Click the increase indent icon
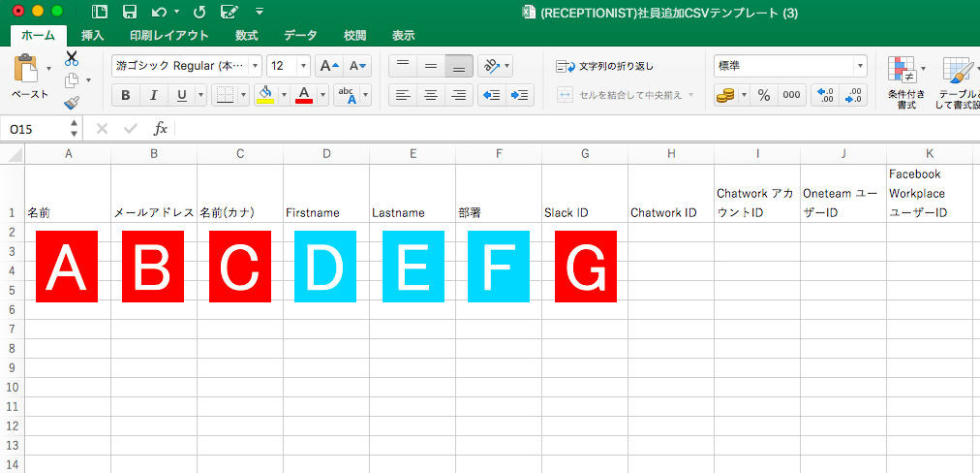980x473 pixels. click(520, 95)
